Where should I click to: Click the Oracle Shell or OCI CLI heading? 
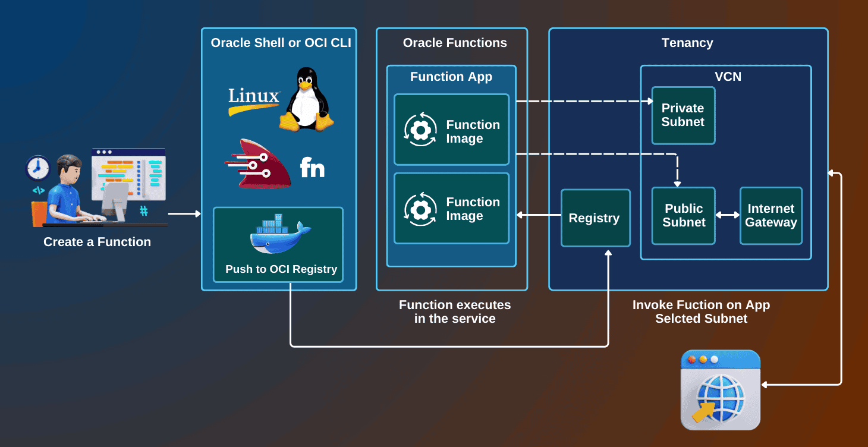click(281, 43)
